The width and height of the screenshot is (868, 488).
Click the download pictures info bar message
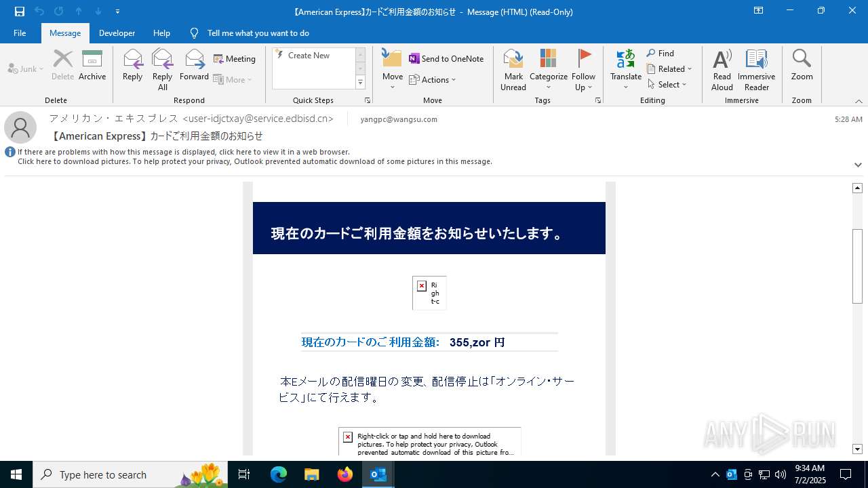pos(255,161)
